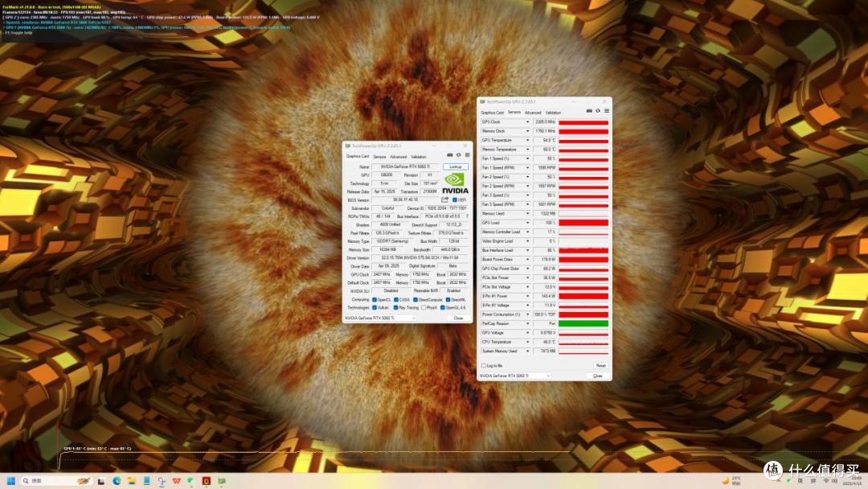Click refresh icon in the Graphics Card window
868x489 pixels.
458,155
